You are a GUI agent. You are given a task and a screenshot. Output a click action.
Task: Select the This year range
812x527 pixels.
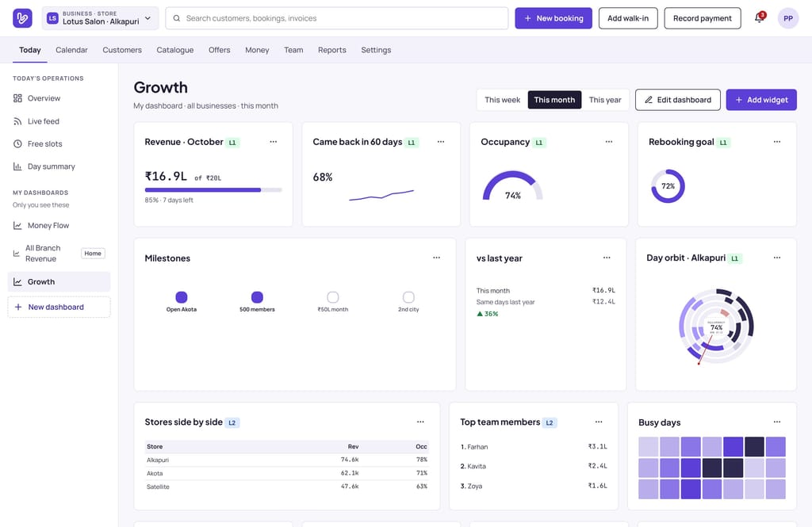tap(605, 100)
